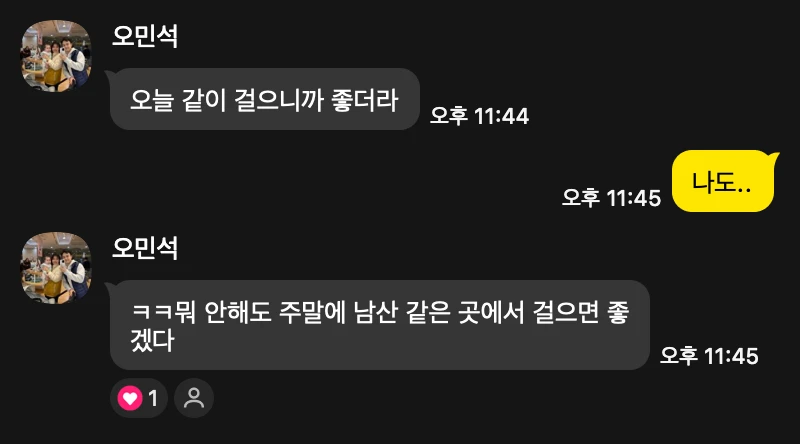Open 오민석's profile photo on second message
Image resolution: width=800 pixels, height=444 pixels.
[x=56, y=268]
